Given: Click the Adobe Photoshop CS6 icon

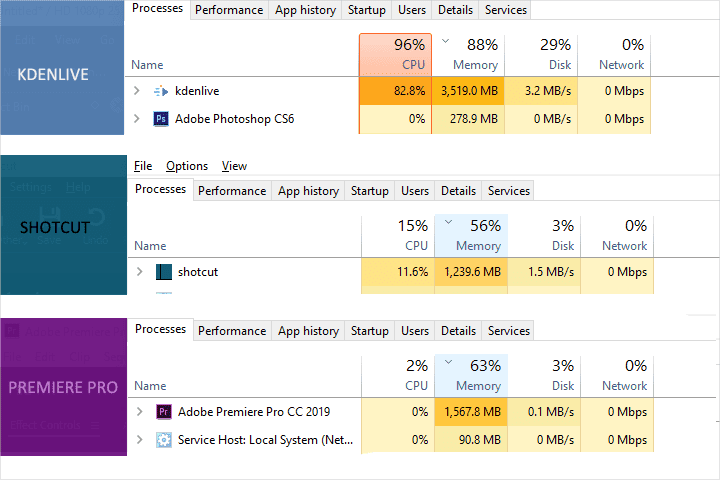Looking at the screenshot, I should coord(161,119).
